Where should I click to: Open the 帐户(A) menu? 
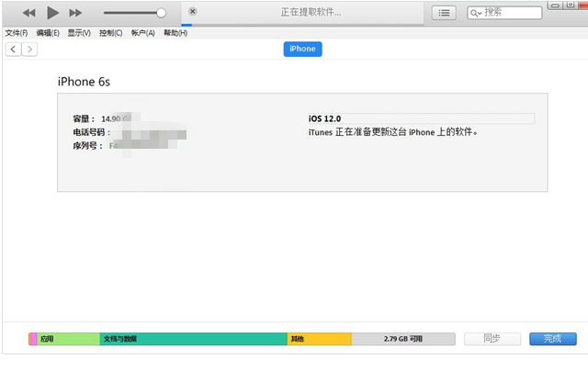142,33
